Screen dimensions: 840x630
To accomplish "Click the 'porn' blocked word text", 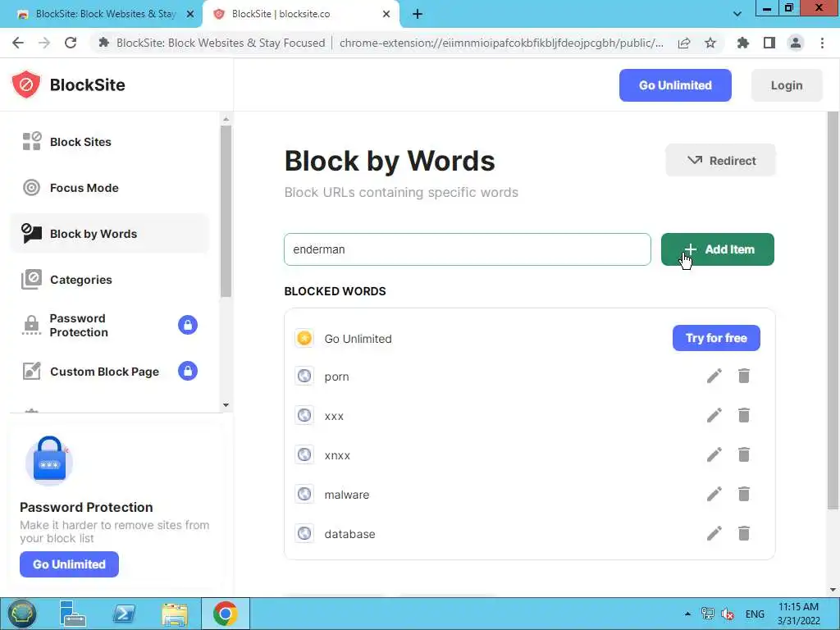I will point(336,377).
